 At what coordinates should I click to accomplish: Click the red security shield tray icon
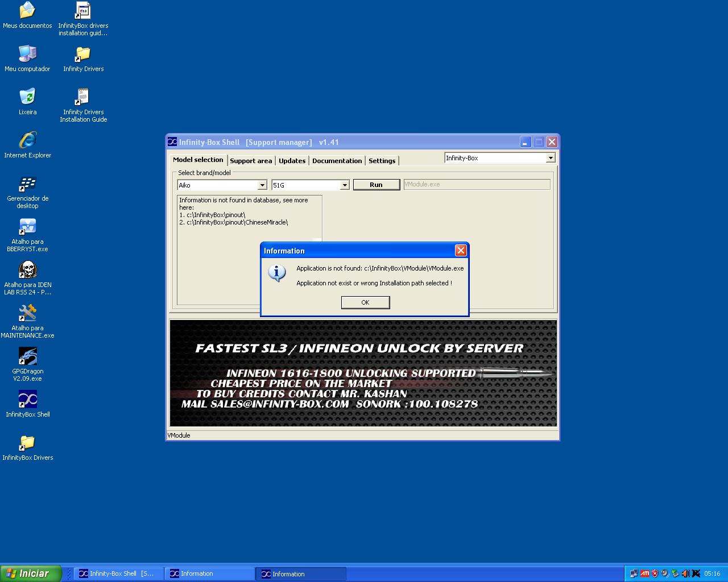click(655, 573)
